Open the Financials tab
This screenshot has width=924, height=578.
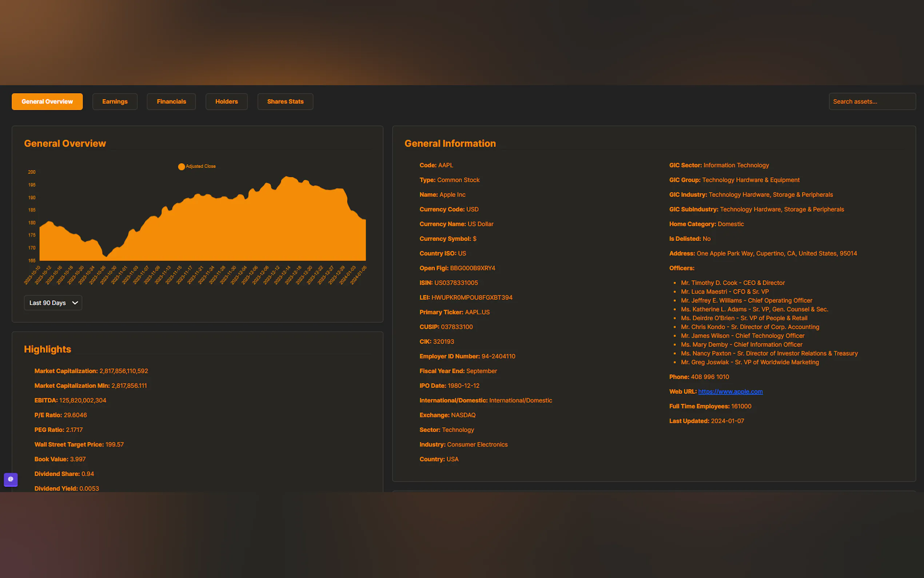pos(171,102)
